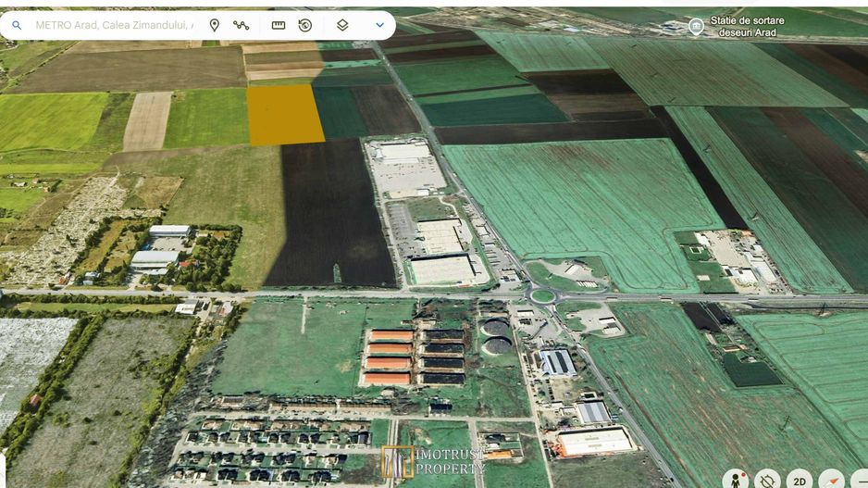Focus the METRO Arad search field
The image size is (868, 488).
[x=114, y=26]
